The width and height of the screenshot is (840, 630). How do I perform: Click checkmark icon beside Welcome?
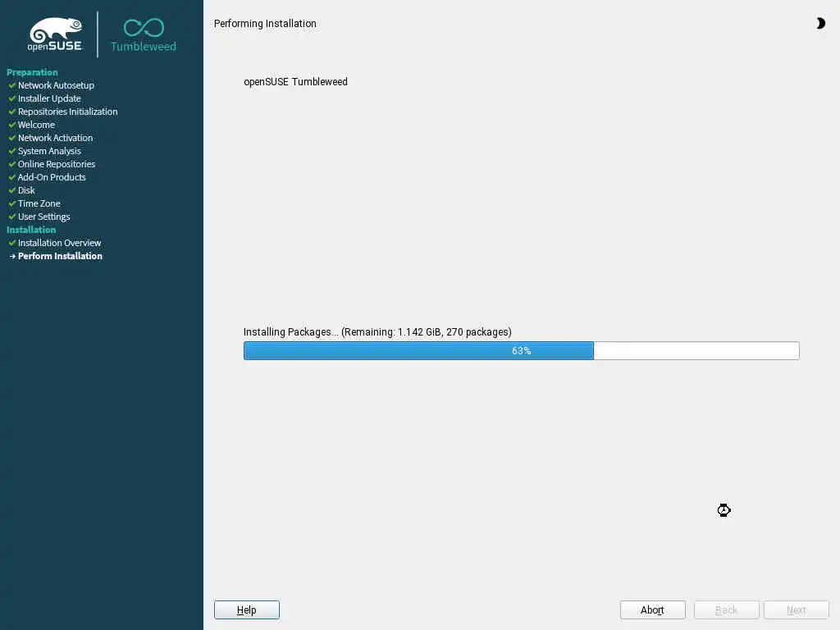click(11, 125)
